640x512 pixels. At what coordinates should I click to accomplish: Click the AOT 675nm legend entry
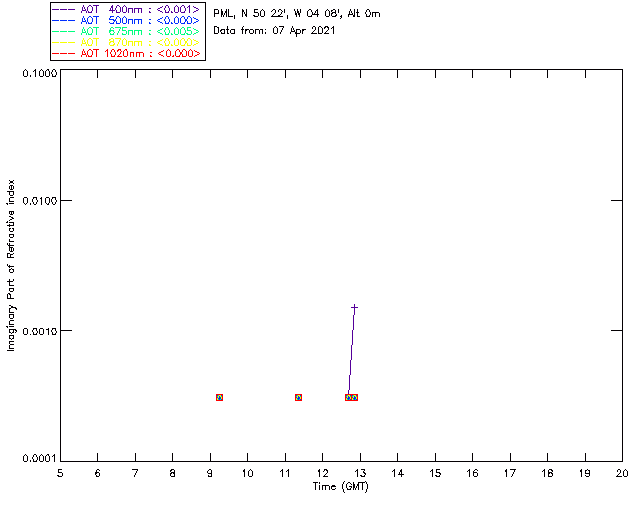126,31
